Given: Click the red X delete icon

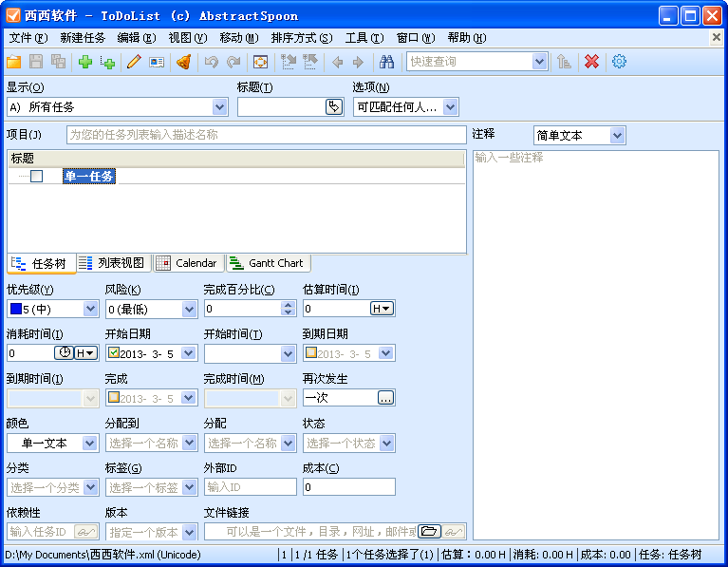Looking at the screenshot, I should tap(591, 62).
